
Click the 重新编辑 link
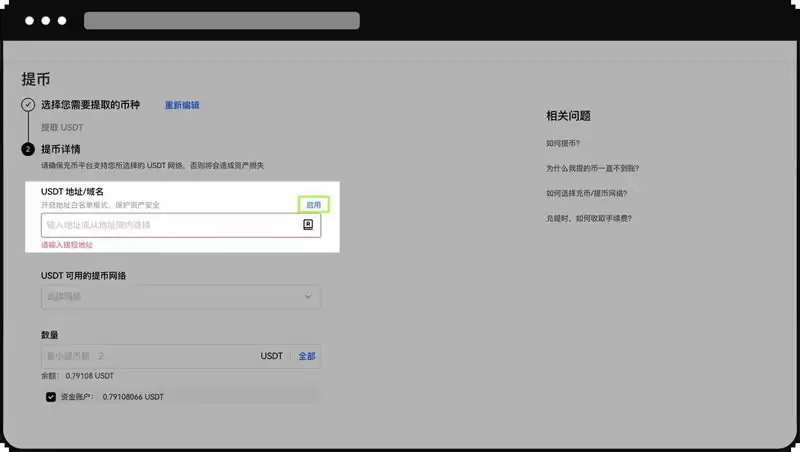coord(182,105)
